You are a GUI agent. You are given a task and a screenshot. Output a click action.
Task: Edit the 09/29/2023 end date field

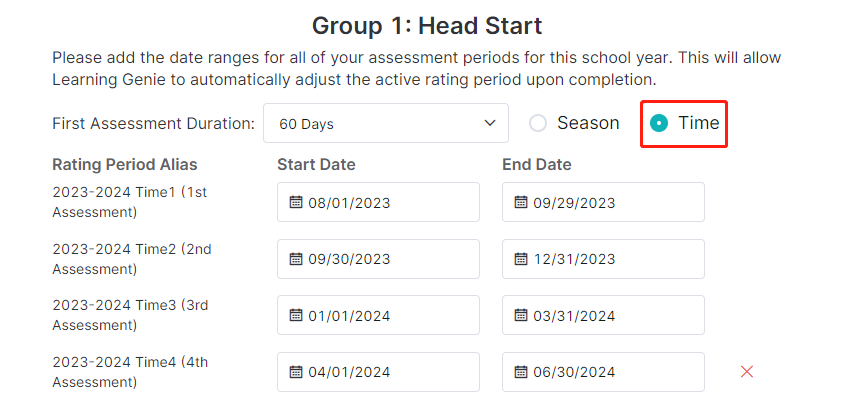coord(603,202)
